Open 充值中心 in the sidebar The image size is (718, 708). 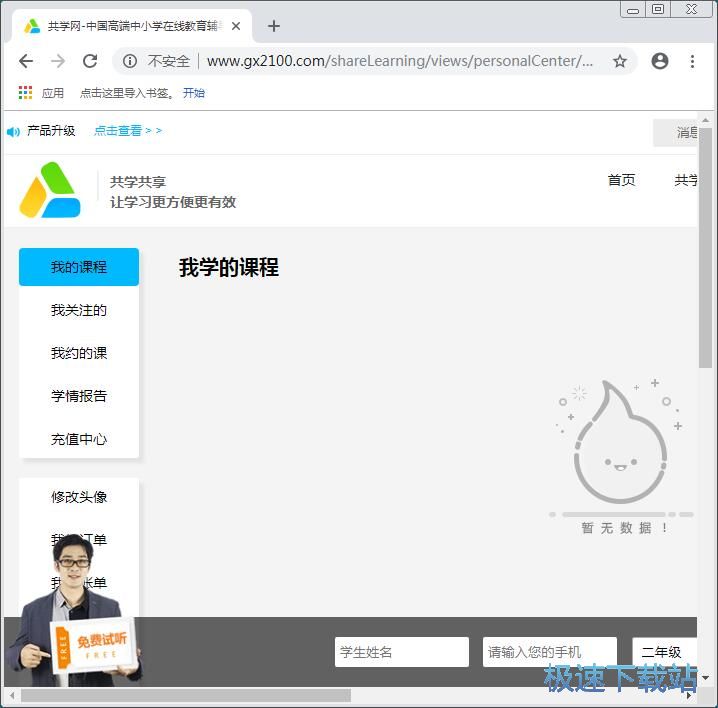coord(79,439)
